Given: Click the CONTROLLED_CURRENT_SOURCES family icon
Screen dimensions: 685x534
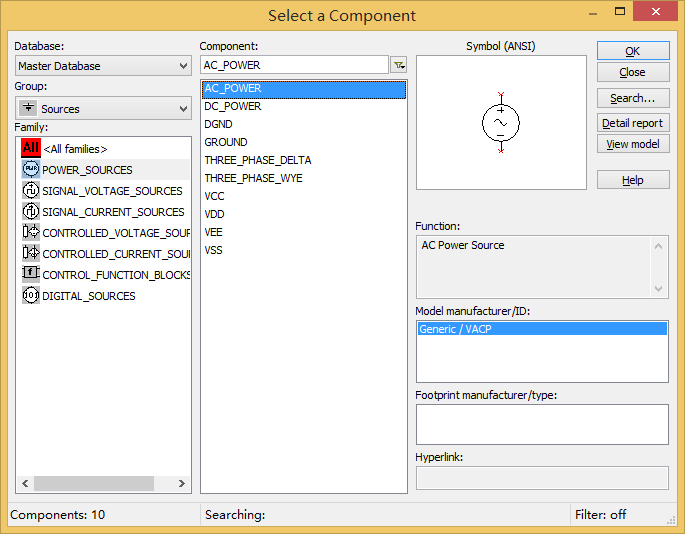Looking at the screenshot, I should 31,253.
